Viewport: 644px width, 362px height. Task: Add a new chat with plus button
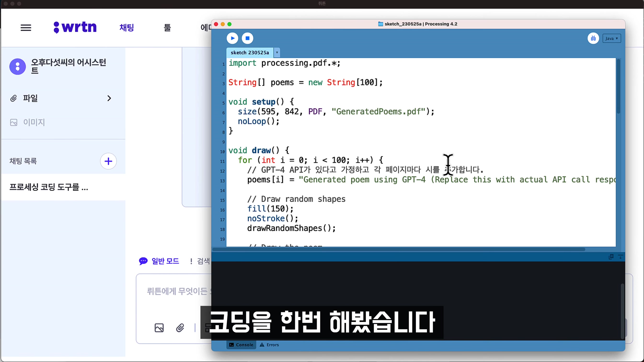pos(108,161)
